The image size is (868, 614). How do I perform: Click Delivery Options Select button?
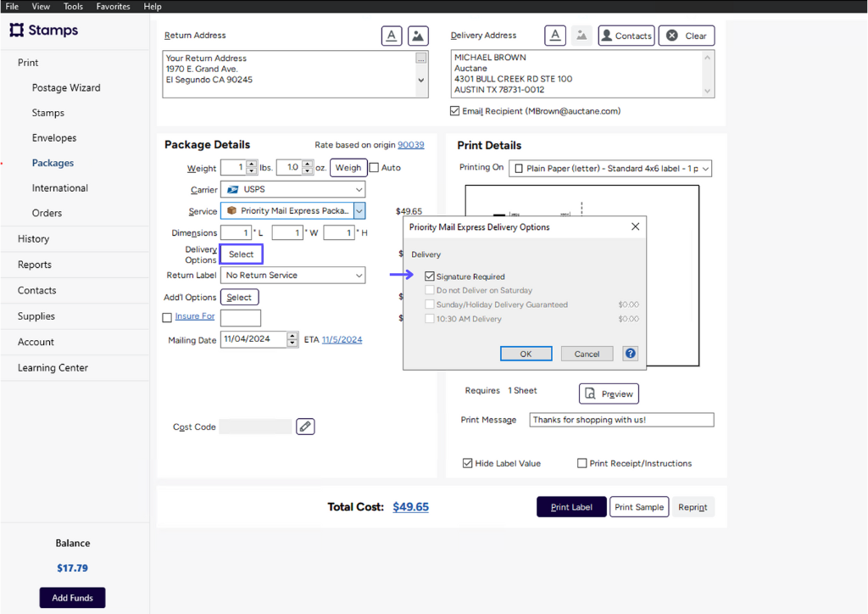point(241,254)
